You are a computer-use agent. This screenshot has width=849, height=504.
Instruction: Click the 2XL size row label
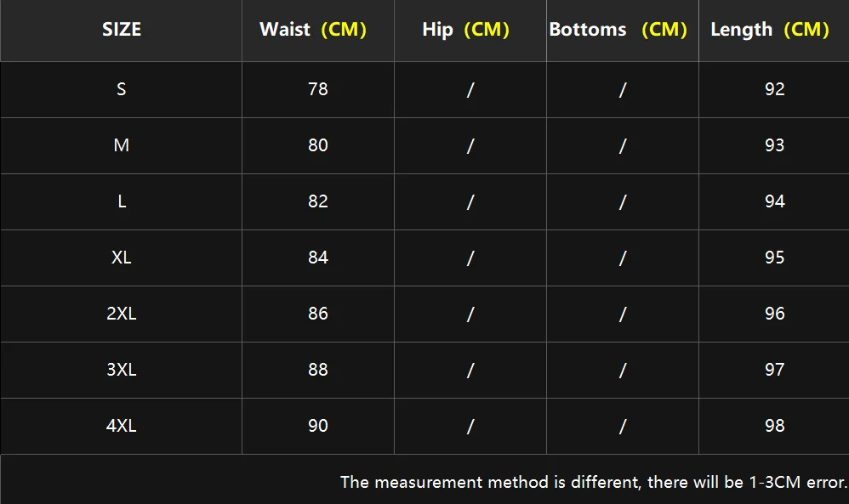coord(122,314)
